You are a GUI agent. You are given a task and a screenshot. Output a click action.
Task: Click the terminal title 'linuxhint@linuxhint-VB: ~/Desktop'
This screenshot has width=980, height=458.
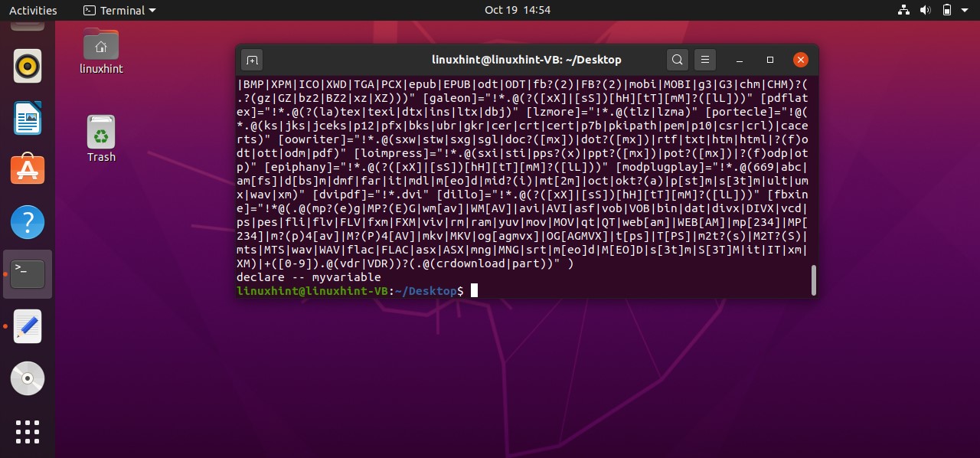[x=527, y=60]
